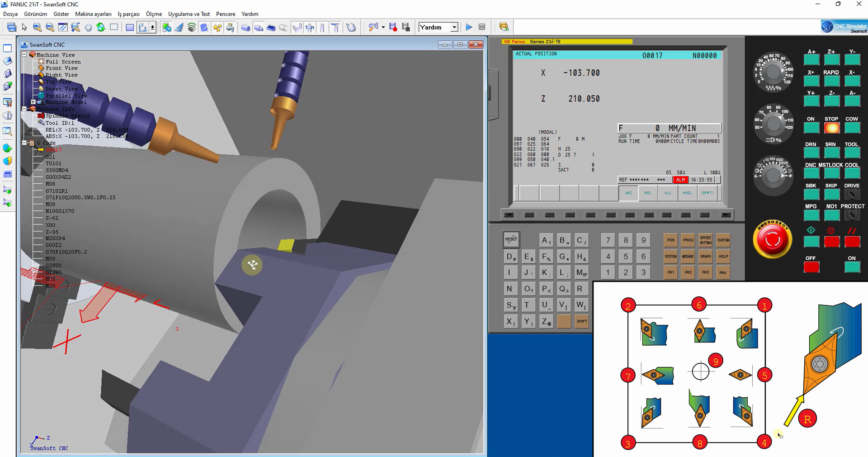Click the save/print icon at toolbar start

click(x=11, y=28)
